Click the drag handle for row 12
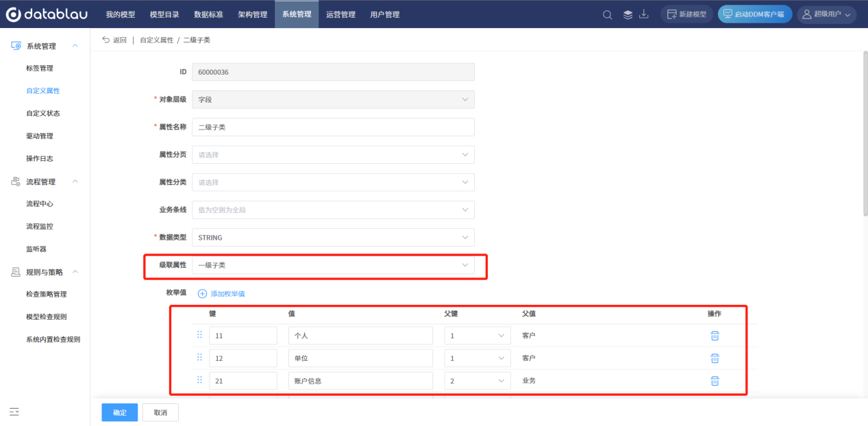This screenshot has width=868, height=426. tap(199, 358)
